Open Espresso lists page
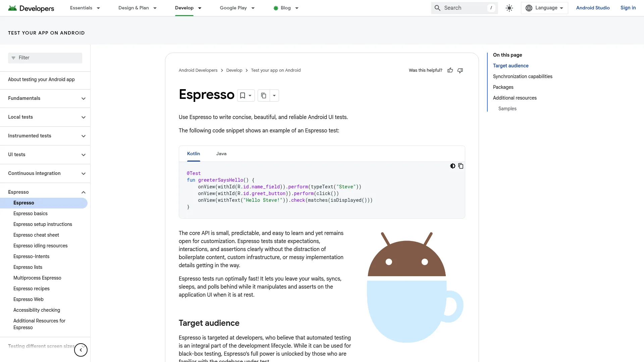 (28, 267)
